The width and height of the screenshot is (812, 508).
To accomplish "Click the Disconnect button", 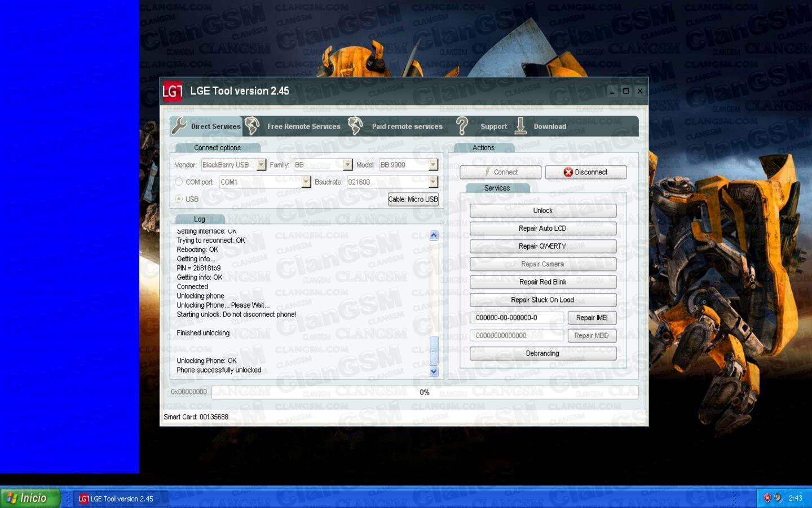I will 586,172.
